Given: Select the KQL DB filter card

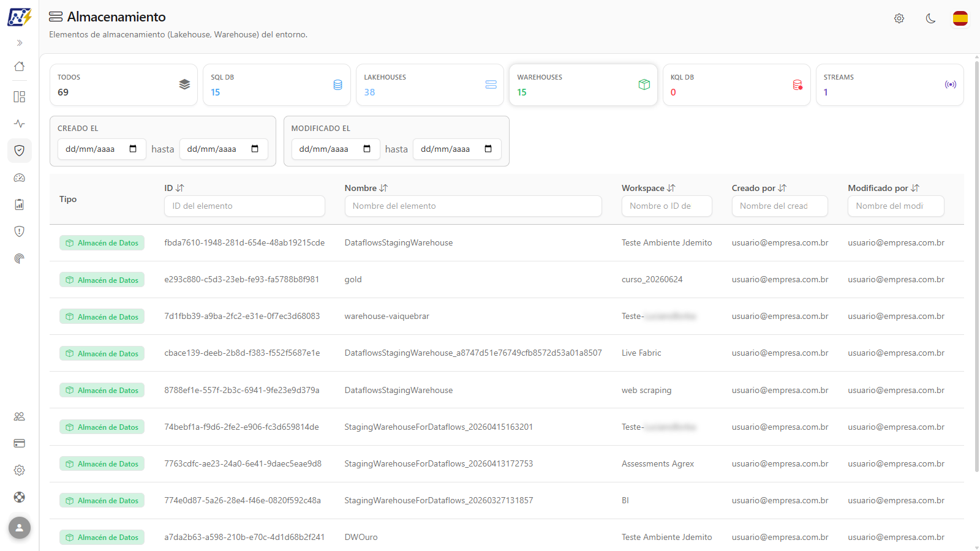Looking at the screenshot, I should (x=737, y=85).
